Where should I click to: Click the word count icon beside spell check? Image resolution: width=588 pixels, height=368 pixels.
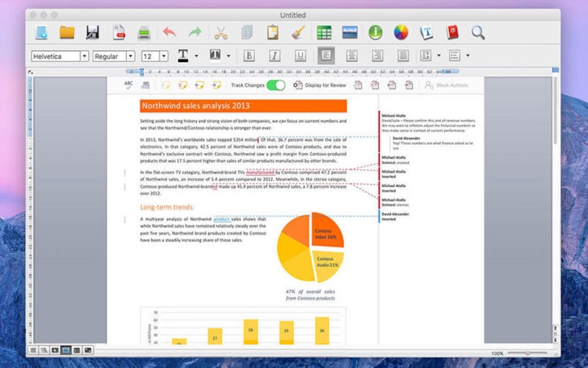point(145,85)
